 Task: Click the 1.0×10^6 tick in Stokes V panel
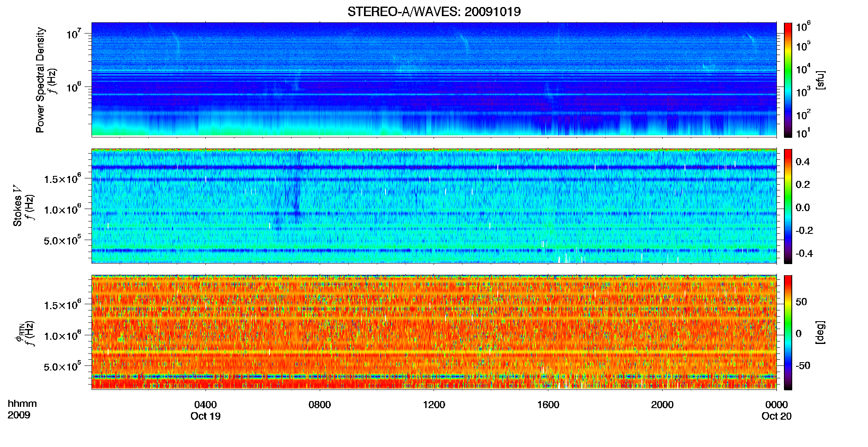click(x=63, y=209)
